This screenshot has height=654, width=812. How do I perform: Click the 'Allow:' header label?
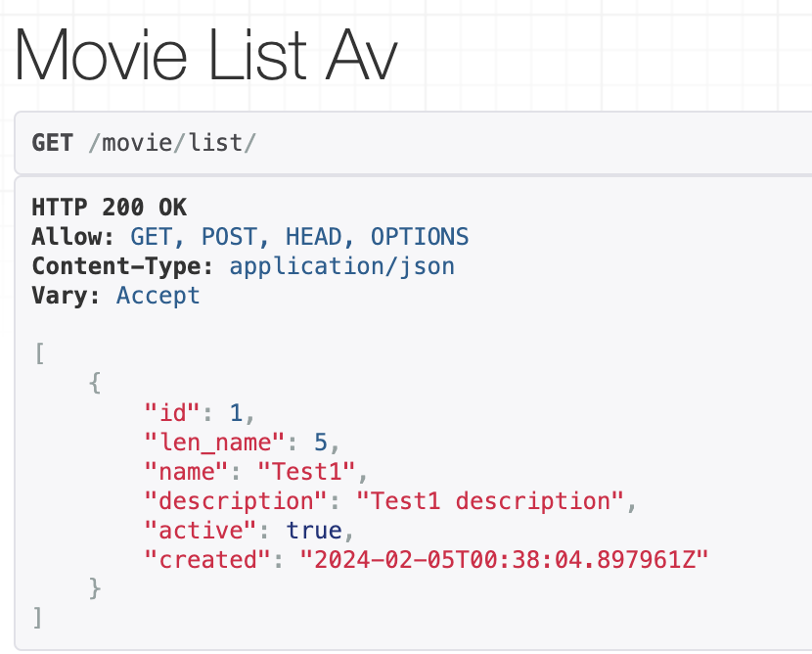73,237
